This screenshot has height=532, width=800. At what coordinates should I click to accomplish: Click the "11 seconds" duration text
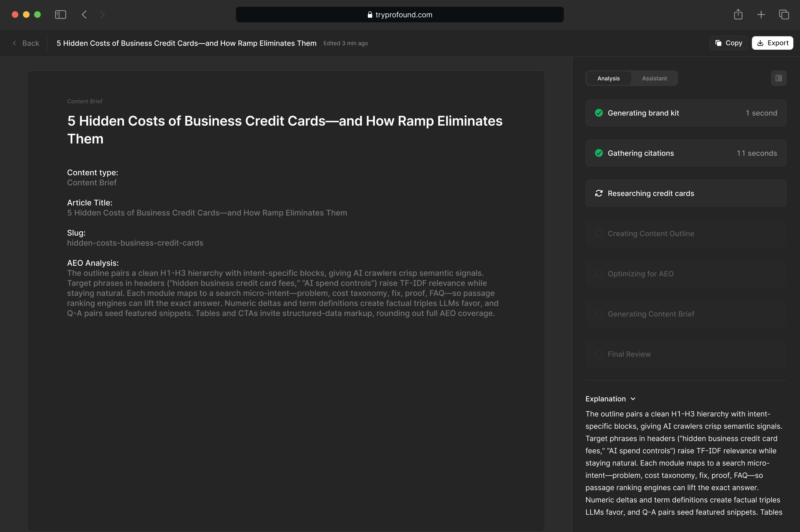tap(756, 153)
